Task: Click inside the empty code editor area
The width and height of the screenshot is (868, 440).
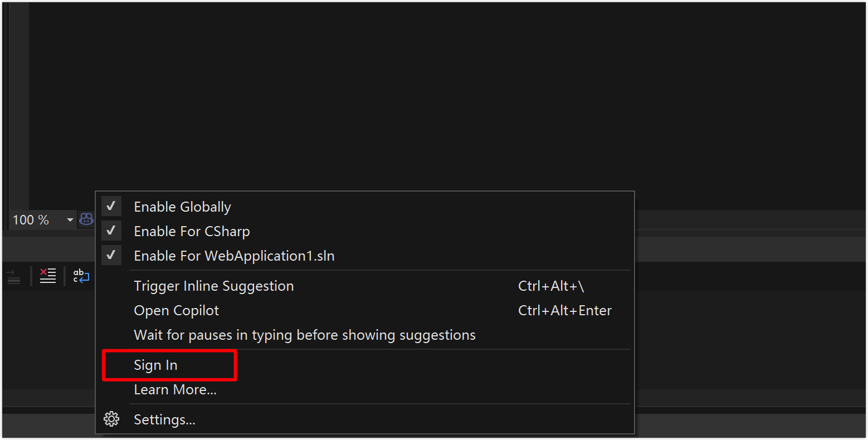Action: pyautogui.click(x=390, y=100)
